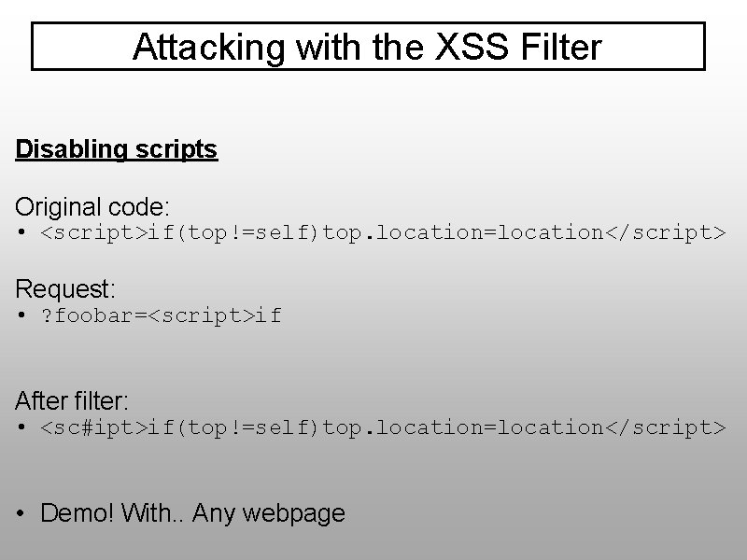Click the 'Demo! With.. Any webpage' text
Image resolution: width=747 pixels, height=560 pixels.
pyautogui.click(x=192, y=512)
